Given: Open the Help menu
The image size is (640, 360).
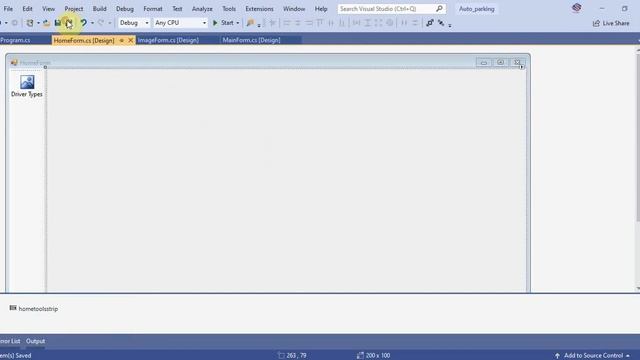Looking at the screenshot, I should pos(321,9).
